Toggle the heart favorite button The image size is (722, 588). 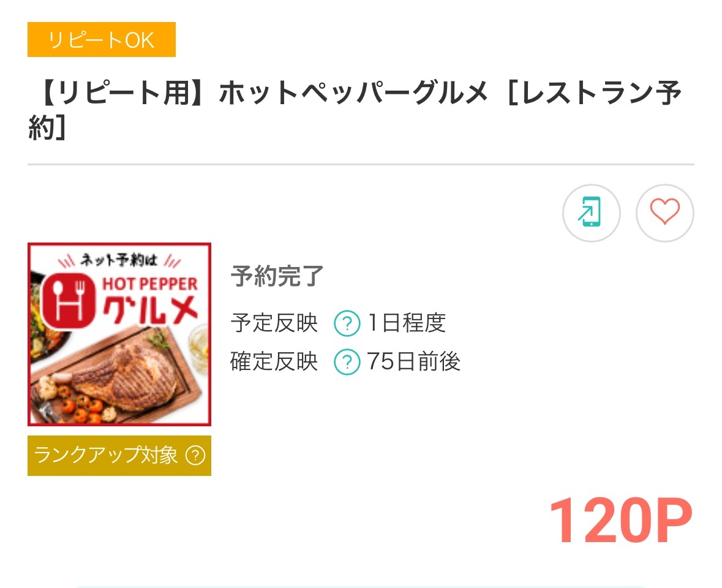tap(664, 214)
